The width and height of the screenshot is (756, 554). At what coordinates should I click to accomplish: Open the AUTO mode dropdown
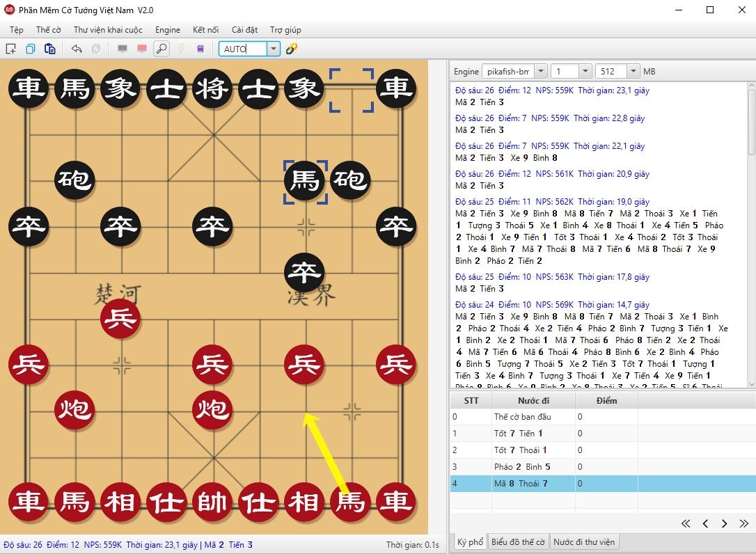tap(274, 49)
